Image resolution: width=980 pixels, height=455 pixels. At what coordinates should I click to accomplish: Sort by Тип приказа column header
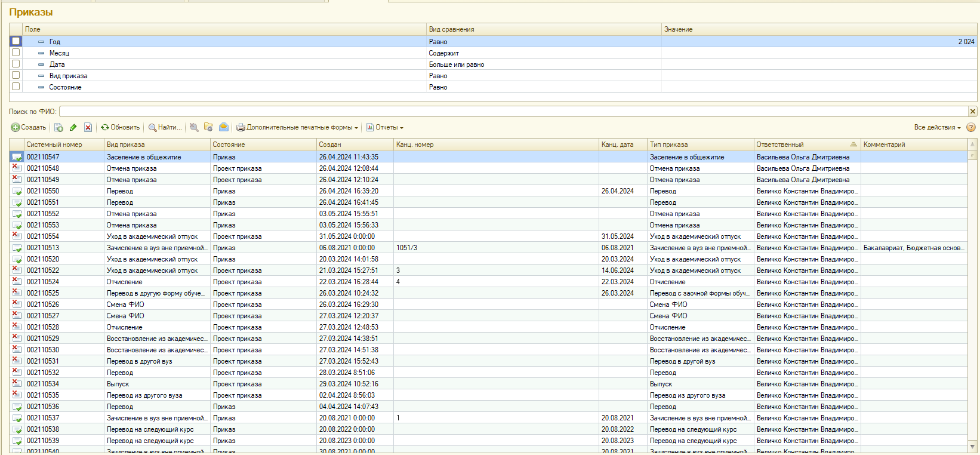tap(700, 145)
